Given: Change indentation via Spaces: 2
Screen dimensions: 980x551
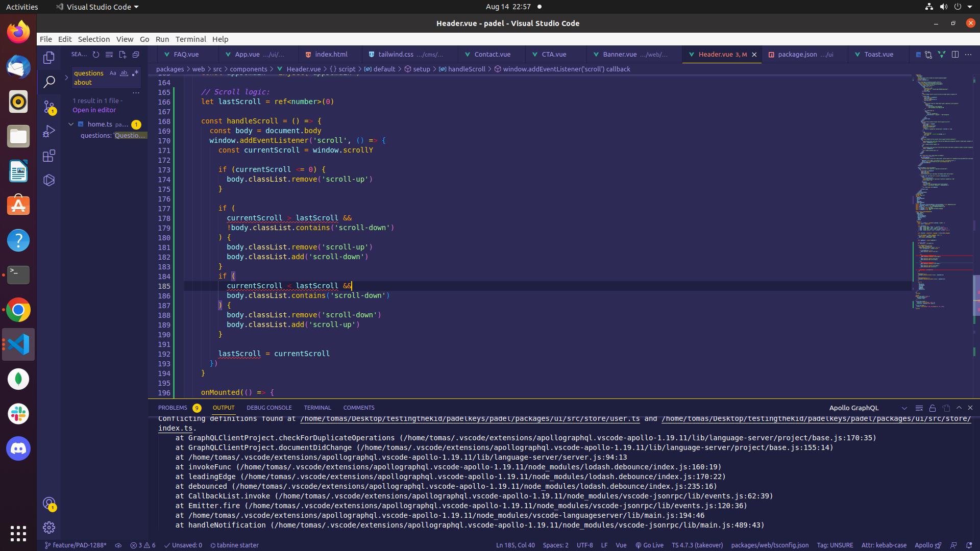Looking at the screenshot, I should tap(555, 545).
